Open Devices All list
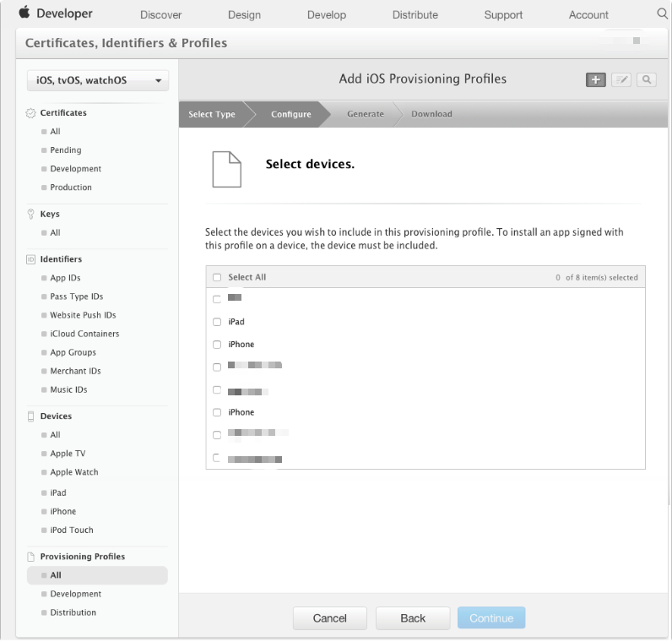Image resolution: width=672 pixels, height=642 pixels. (x=55, y=435)
